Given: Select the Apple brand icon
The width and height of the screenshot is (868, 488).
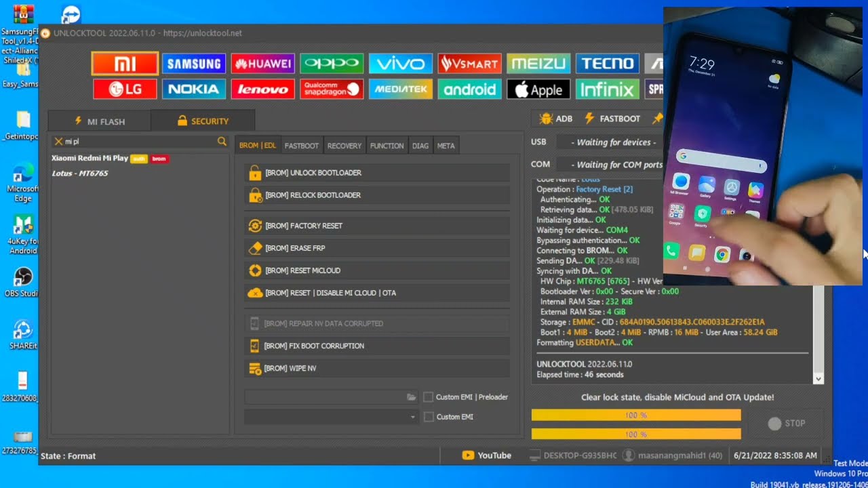Looking at the screenshot, I should point(538,89).
